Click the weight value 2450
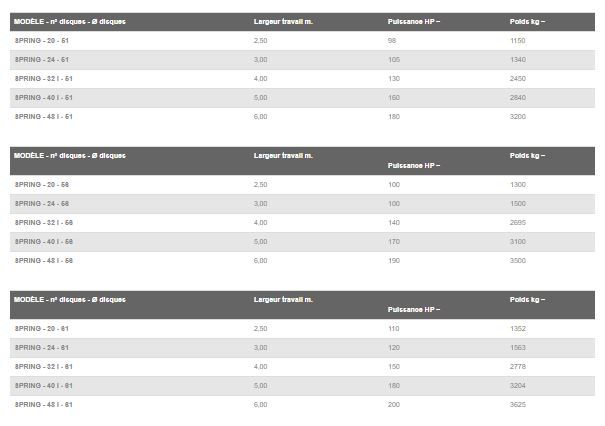This screenshot has height=426, width=605. click(x=517, y=78)
